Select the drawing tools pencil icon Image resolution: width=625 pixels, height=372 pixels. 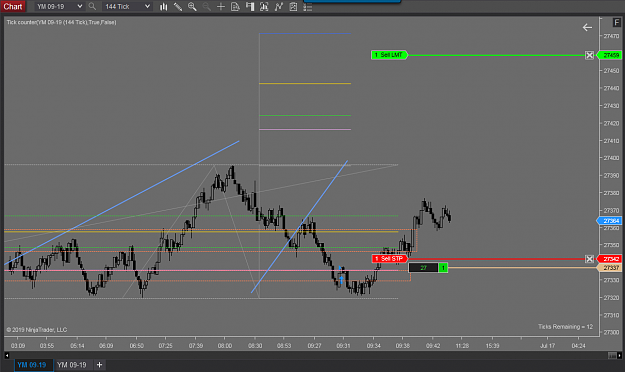[x=178, y=6]
